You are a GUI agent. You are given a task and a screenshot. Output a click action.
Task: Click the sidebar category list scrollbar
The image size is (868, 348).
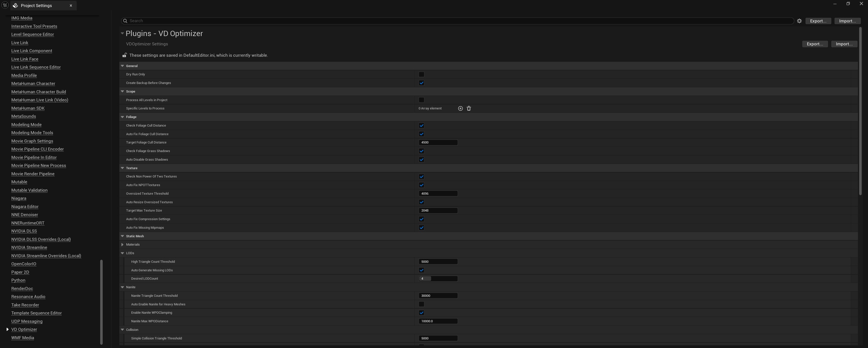pyautogui.click(x=101, y=302)
